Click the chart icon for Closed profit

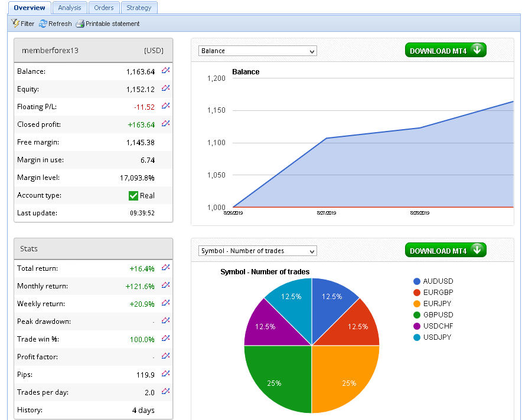[x=166, y=124]
